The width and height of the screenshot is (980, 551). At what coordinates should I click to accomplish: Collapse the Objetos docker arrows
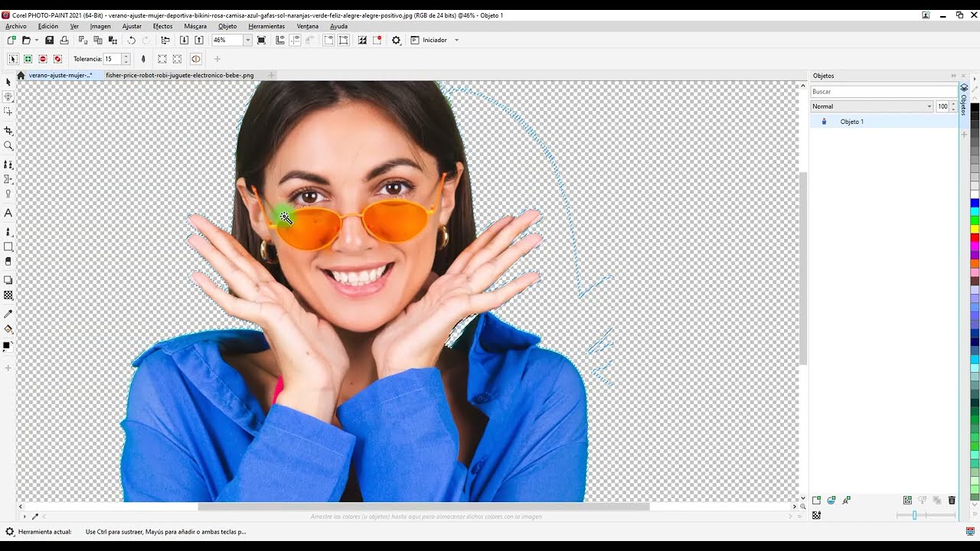tap(954, 76)
